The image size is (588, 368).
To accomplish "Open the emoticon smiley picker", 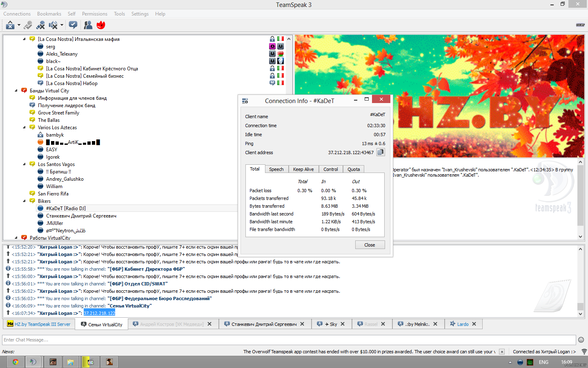I will [x=581, y=340].
